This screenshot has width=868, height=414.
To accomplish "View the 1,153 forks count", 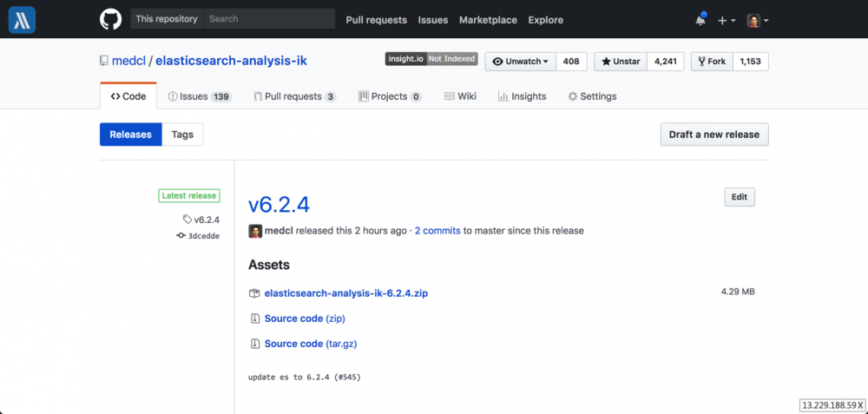I will pos(751,62).
